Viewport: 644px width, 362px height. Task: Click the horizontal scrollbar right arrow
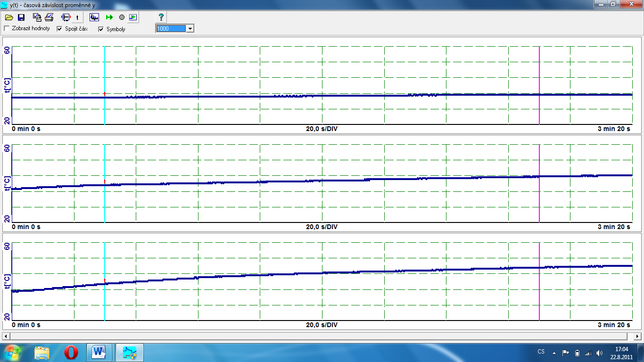[x=637, y=337]
